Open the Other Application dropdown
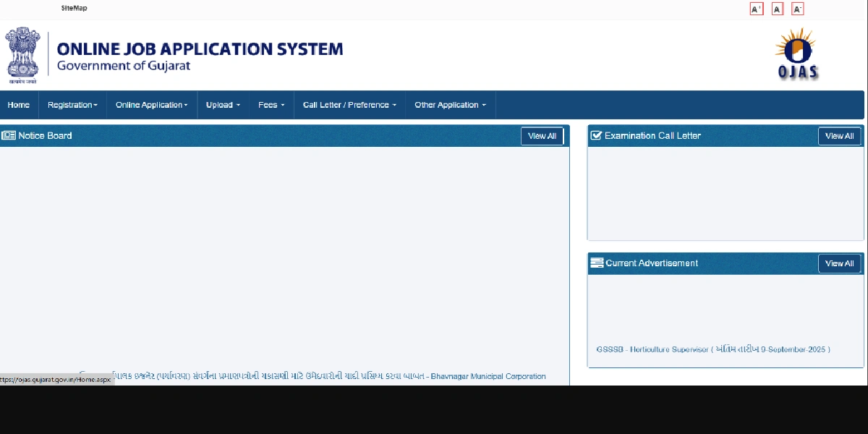This screenshot has width=868, height=434. click(450, 105)
